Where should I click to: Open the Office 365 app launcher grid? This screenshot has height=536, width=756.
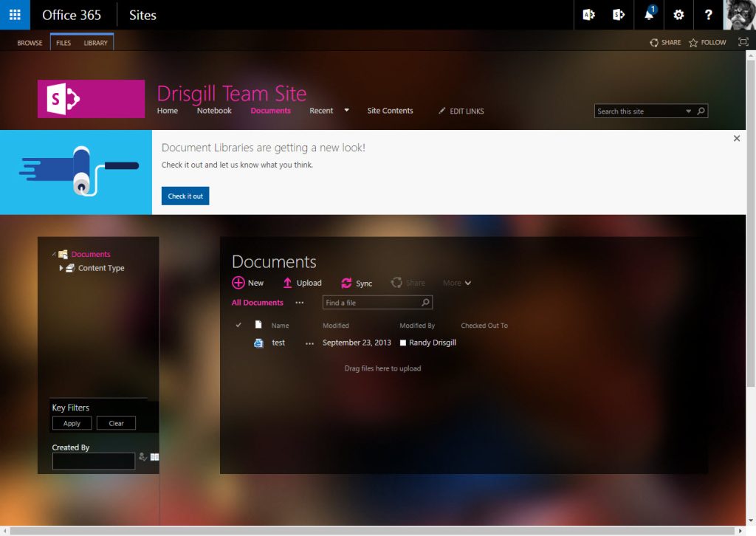15,15
